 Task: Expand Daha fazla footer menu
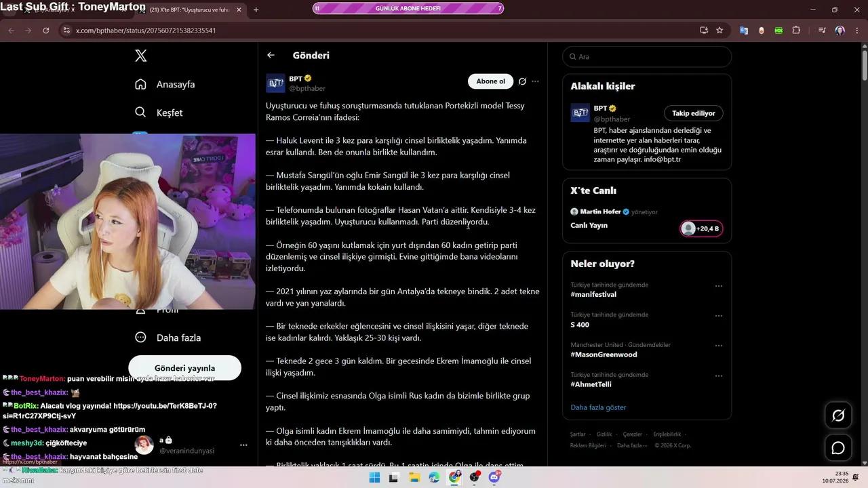tap(631, 445)
